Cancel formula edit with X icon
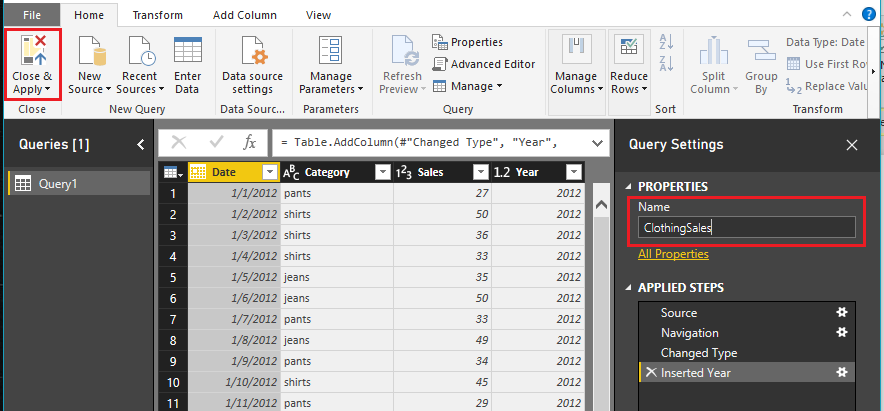Viewport: 884px width, 411px height. tap(179, 143)
